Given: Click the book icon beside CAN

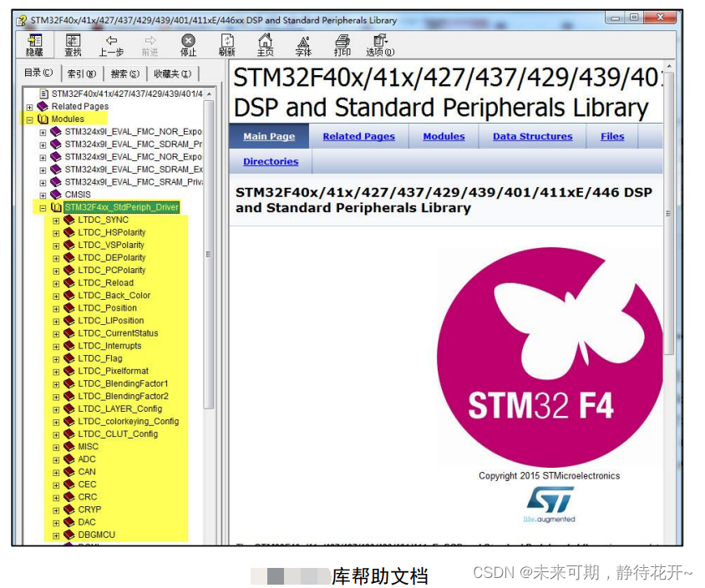Looking at the screenshot, I should coord(68,472).
